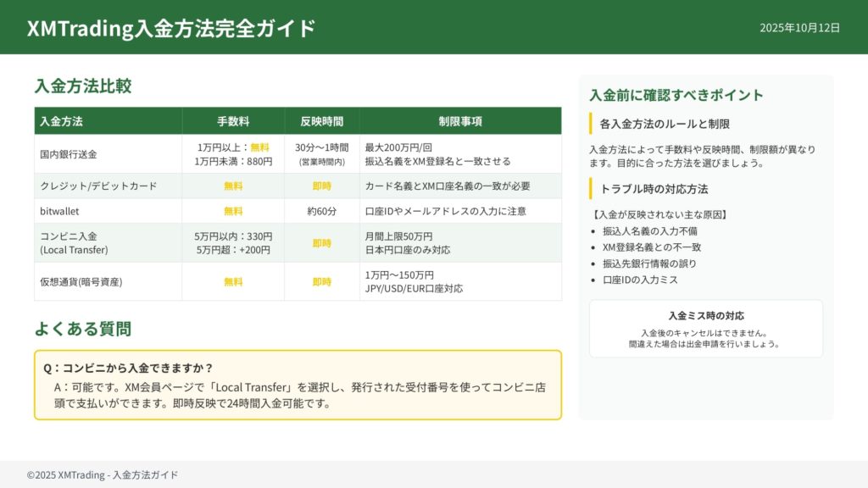Select the 月間上限50万円 restriction cell
This screenshot has width=868, height=488.
pyautogui.click(x=398, y=236)
